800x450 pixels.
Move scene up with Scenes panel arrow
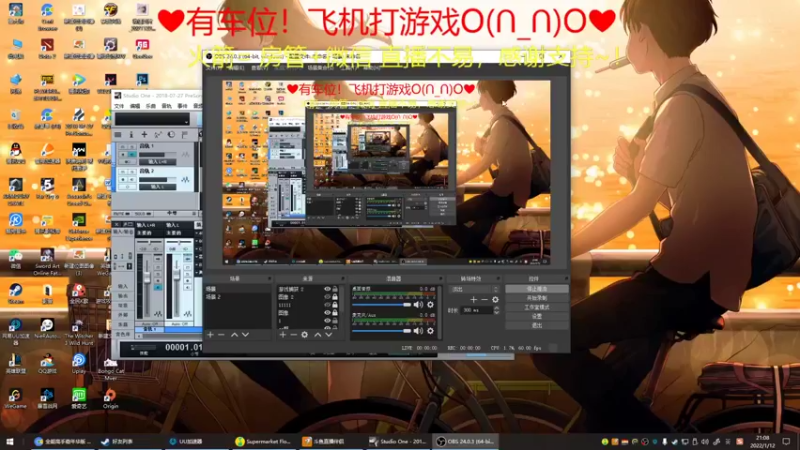pos(234,335)
